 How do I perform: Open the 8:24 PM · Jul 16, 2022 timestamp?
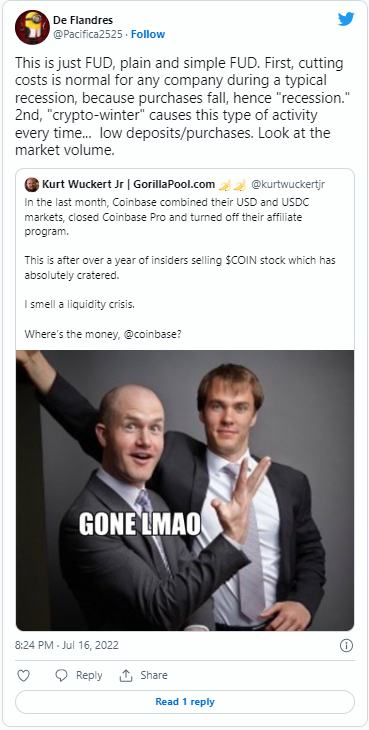pyautogui.click(x=67, y=646)
